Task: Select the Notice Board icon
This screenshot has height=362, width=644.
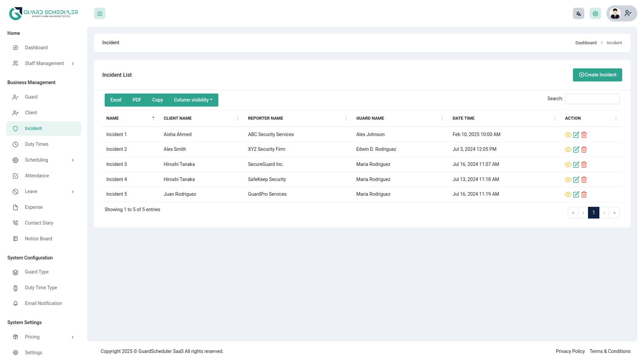Action: tap(15, 238)
